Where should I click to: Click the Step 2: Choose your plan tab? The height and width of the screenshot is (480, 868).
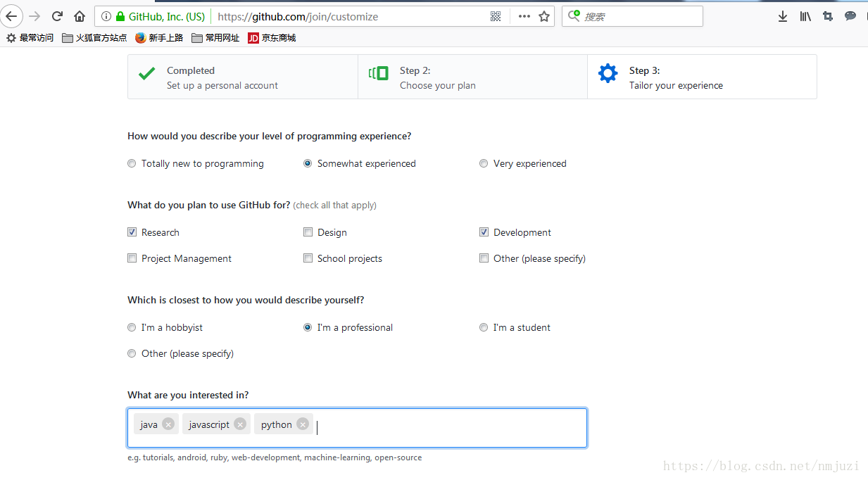[472, 77]
